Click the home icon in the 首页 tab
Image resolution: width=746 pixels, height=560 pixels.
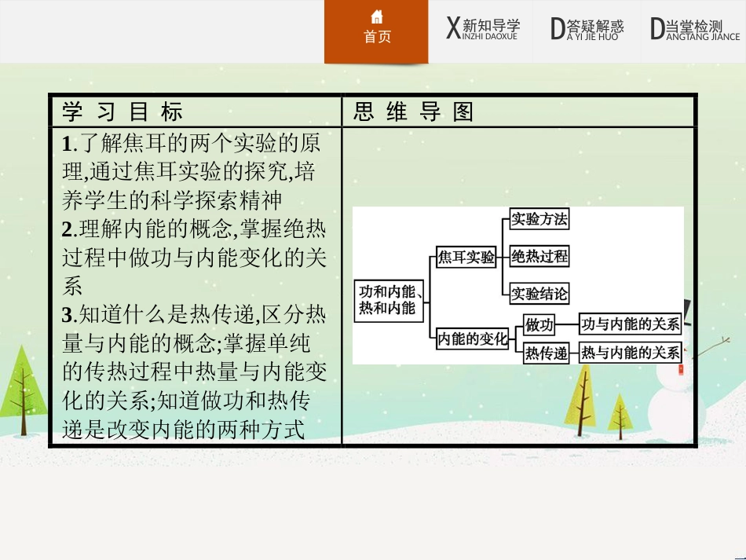coord(377,17)
